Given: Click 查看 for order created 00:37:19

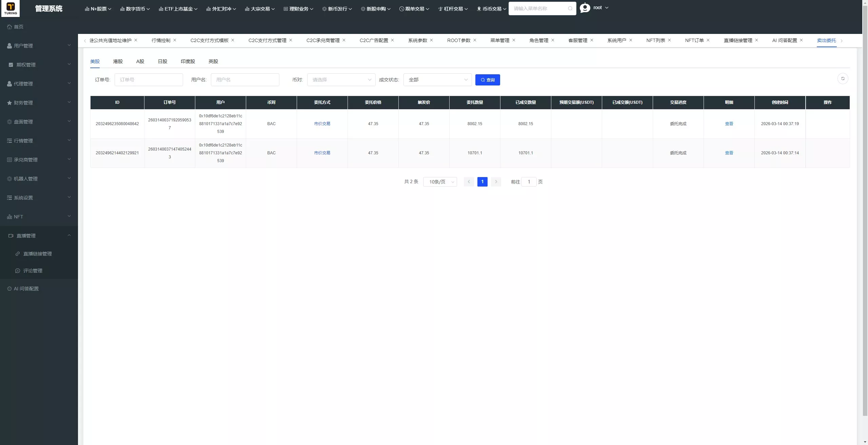Looking at the screenshot, I should 729,124.
